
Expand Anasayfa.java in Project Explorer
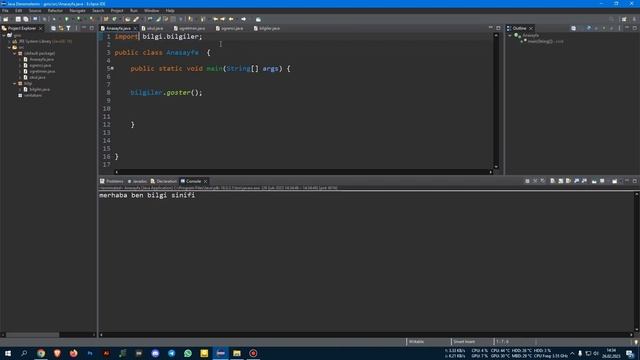coord(20,60)
